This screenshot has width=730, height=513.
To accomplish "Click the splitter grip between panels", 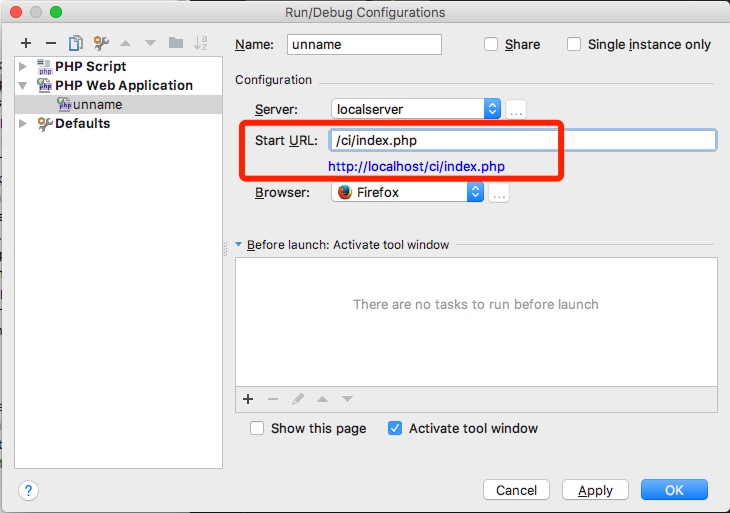I will pyautogui.click(x=226, y=249).
